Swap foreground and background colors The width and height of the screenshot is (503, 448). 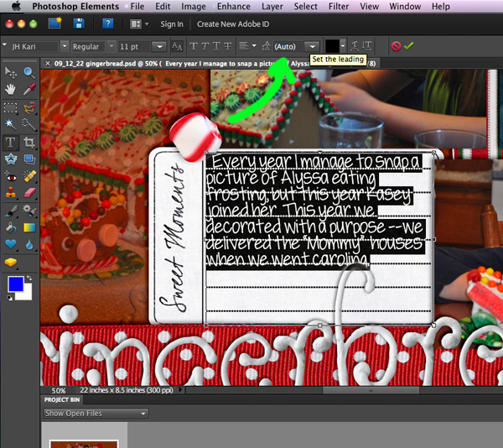[x=29, y=278]
